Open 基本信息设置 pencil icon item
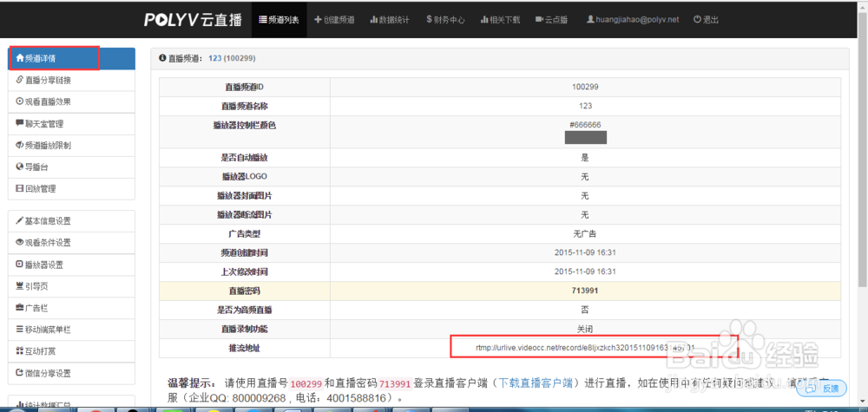This screenshot has width=868, height=412. [71, 220]
